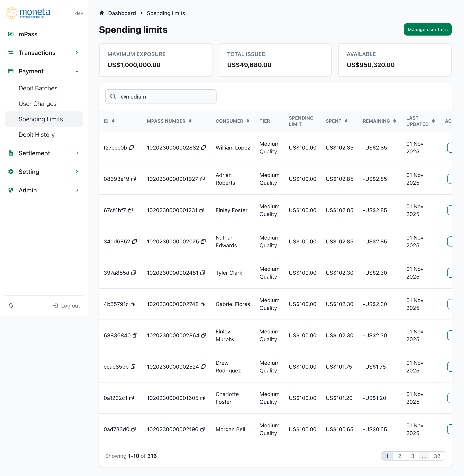Open the Dashboard breadcrumb link
The image size is (464, 476).
(122, 13)
